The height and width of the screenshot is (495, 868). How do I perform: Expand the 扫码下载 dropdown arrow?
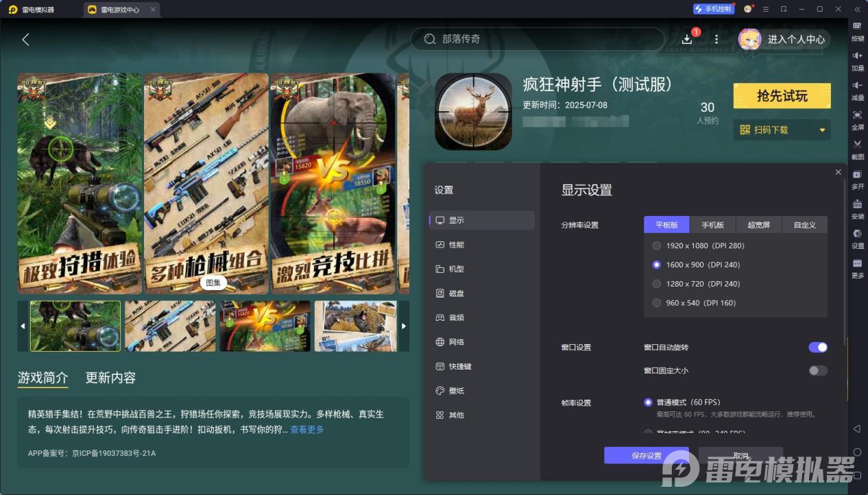(x=822, y=130)
